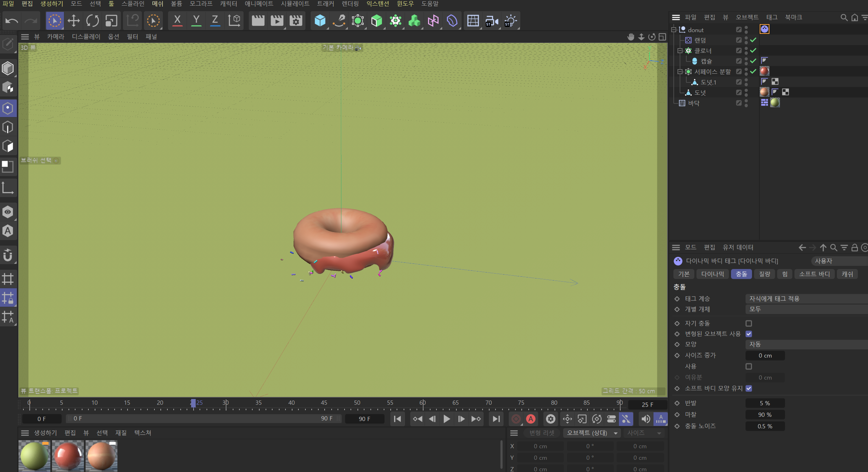
Task: Click the 변형 리셋 button
Action: click(x=542, y=433)
